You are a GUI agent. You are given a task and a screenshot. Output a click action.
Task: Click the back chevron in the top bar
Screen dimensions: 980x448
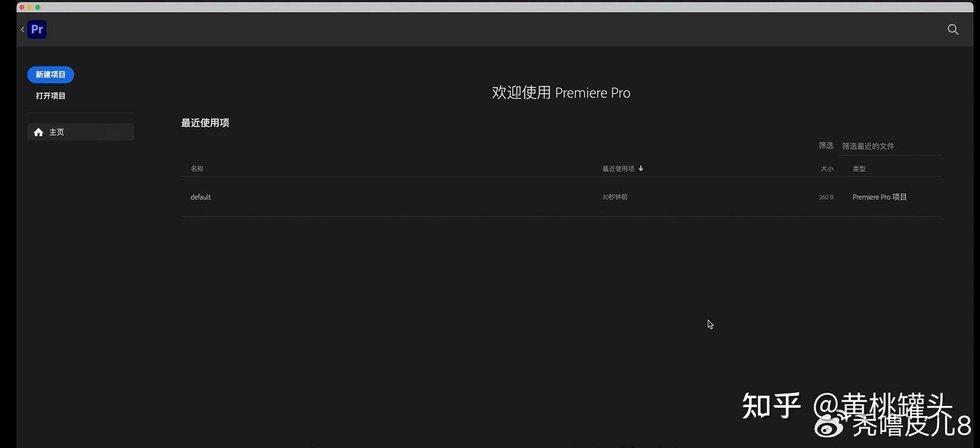(22, 29)
